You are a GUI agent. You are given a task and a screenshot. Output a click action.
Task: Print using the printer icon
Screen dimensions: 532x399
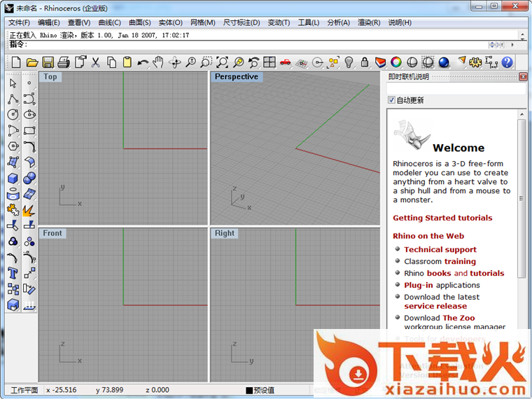click(x=64, y=62)
